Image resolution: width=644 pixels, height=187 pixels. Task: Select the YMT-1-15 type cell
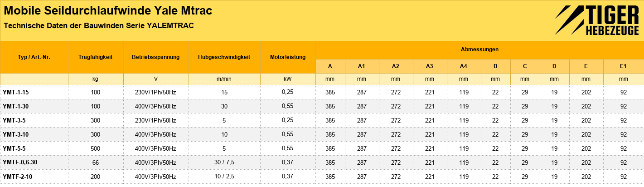tap(34, 92)
